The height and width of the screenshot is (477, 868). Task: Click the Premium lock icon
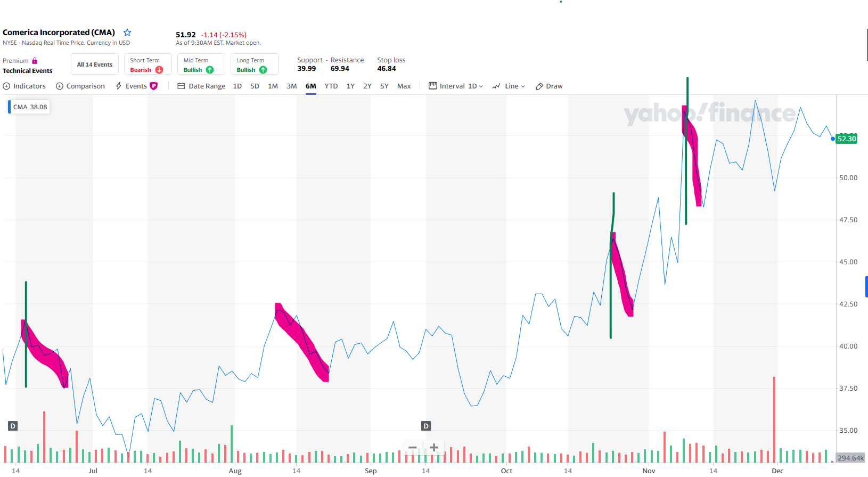coord(35,61)
